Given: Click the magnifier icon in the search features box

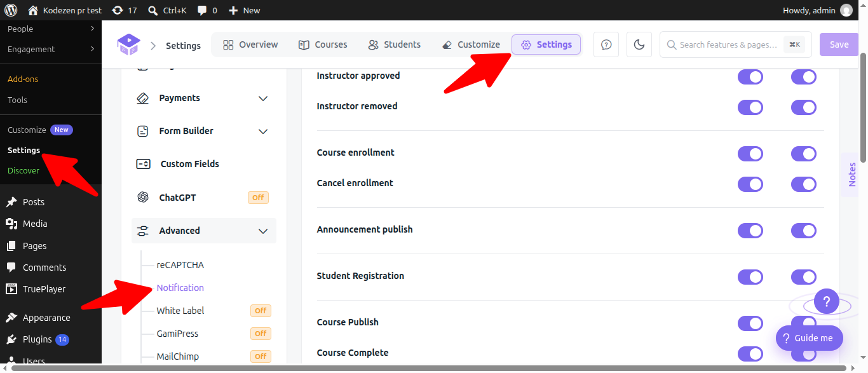Looking at the screenshot, I should [x=672, y=44].
